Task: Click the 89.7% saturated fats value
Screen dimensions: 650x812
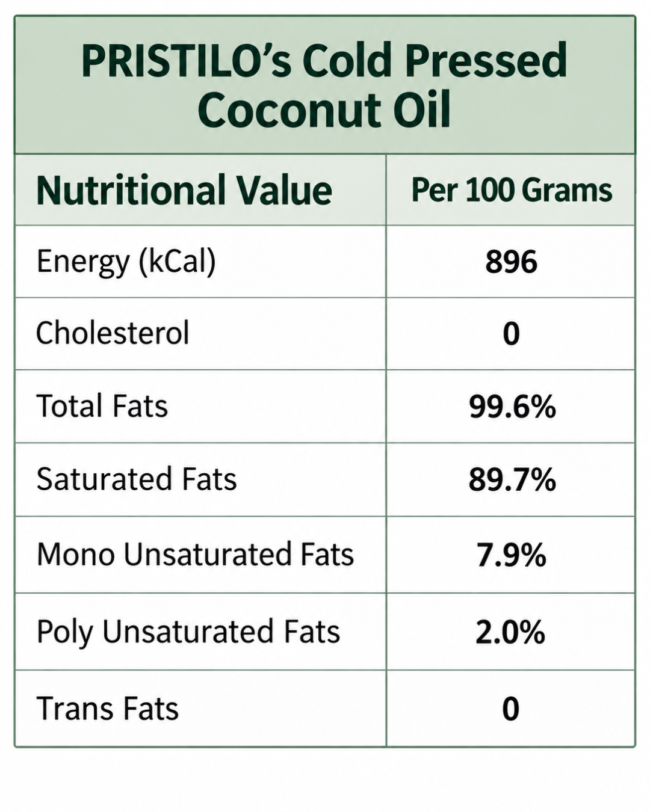Action: click(x=512, y=480)
